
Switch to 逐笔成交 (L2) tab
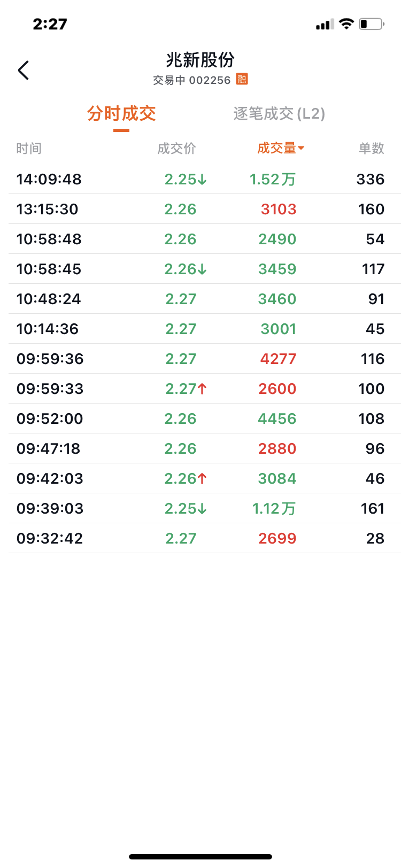coord(279,113)
